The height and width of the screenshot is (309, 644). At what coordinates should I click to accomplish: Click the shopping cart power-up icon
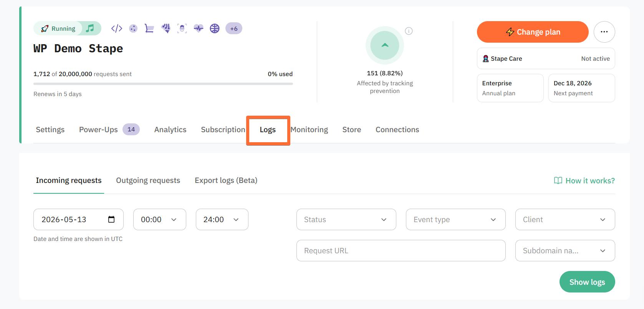tap(149, 28)
